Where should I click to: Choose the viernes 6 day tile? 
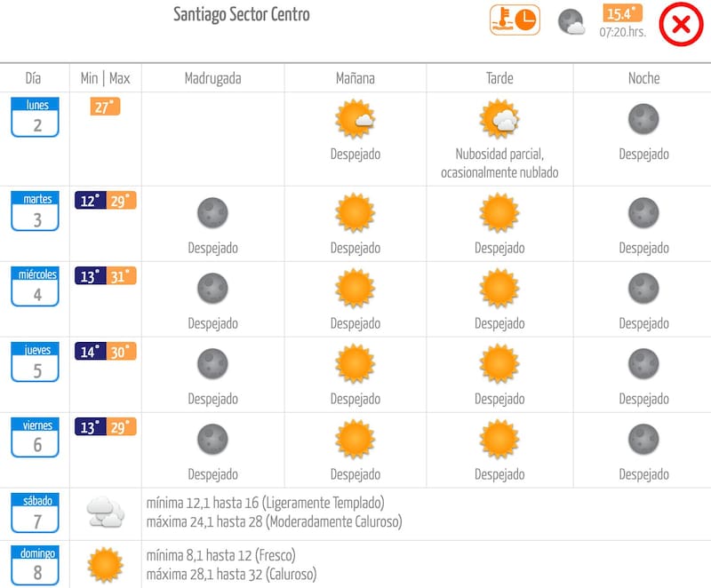point(36,438)
